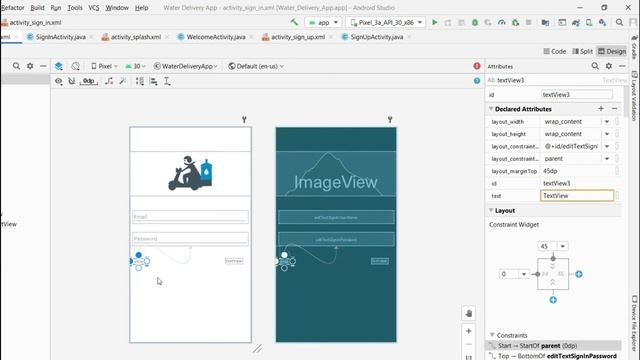Zoom in with the plus canvas button
The image size is (640, 360).
pyautogui.click(x=469, y=331)
